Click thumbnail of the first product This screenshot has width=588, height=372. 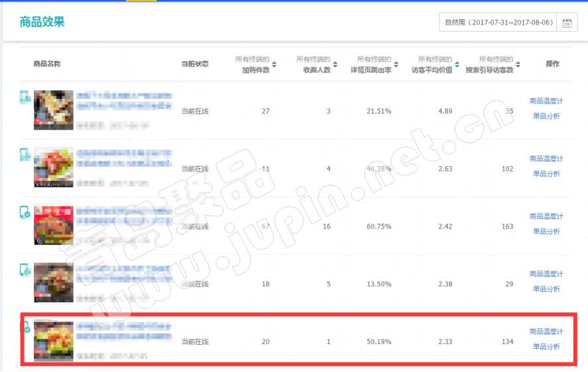[54, 110]
